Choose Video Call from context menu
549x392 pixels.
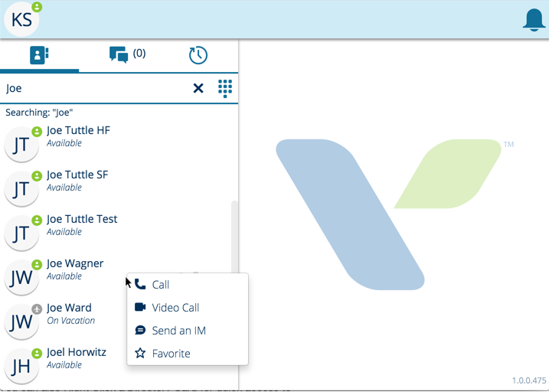click(188, 308)
